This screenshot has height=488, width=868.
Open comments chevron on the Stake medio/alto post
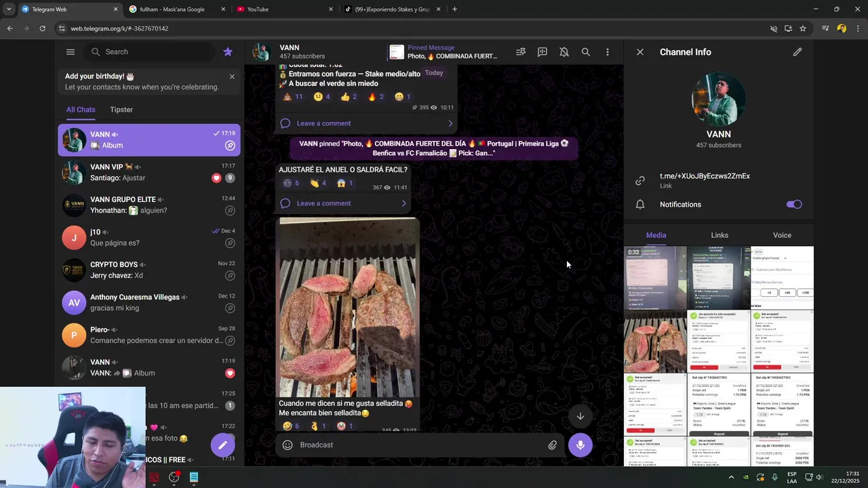point(450,123)
